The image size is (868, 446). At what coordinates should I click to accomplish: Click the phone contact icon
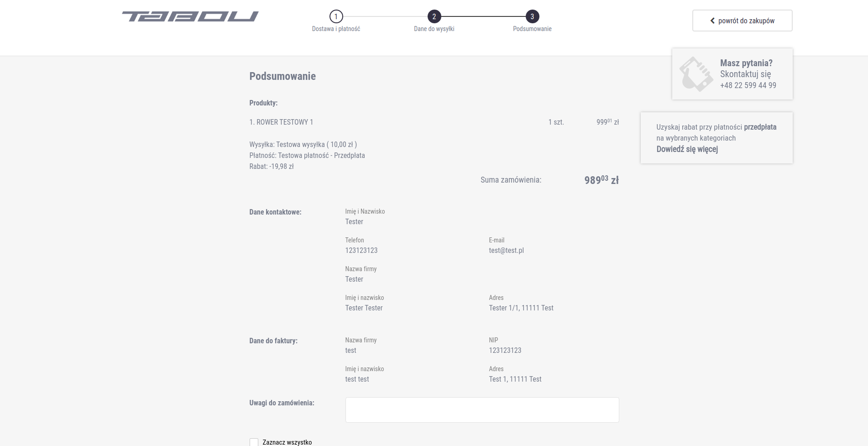point(696,74)
